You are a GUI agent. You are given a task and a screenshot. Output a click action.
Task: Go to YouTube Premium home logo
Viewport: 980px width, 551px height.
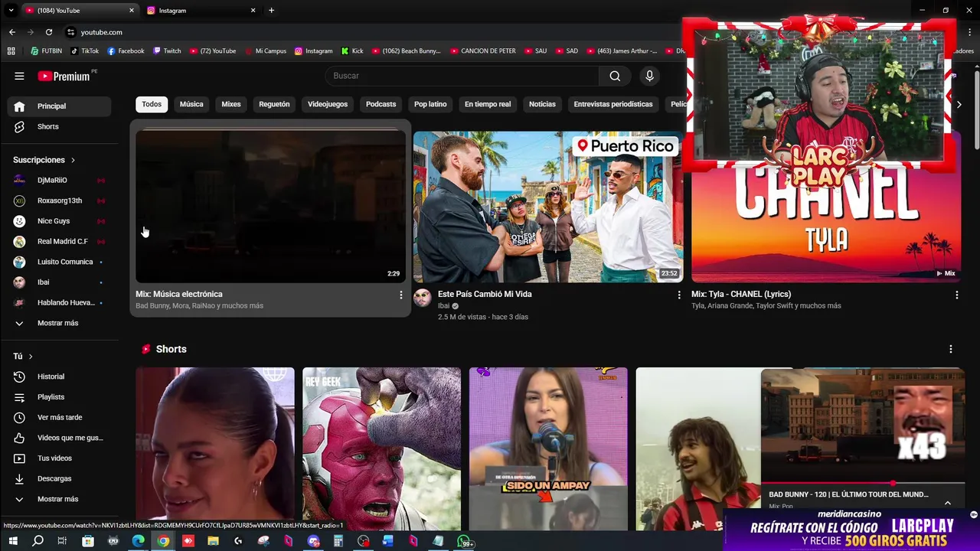pos(64,76)
